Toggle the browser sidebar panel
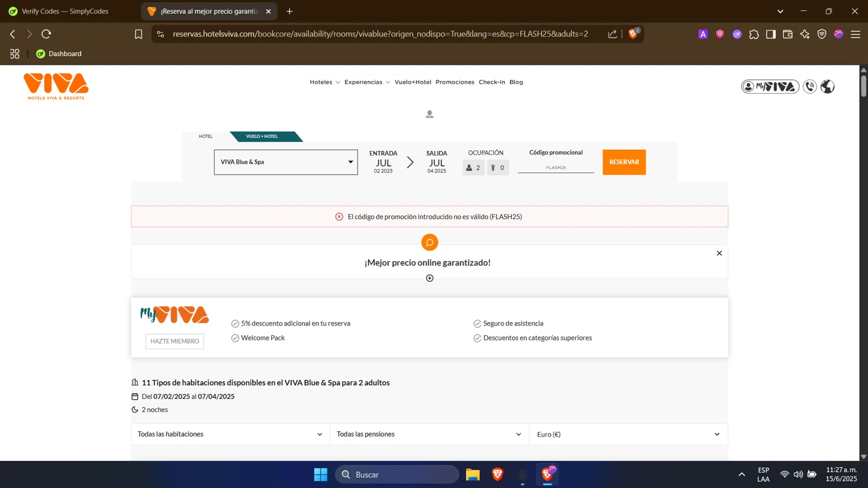 pyautogui.click(x=771, y=34)
